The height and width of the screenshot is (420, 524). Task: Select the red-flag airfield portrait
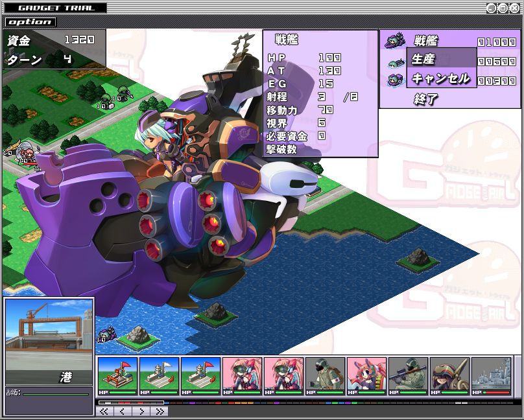(x=200, y=376)
